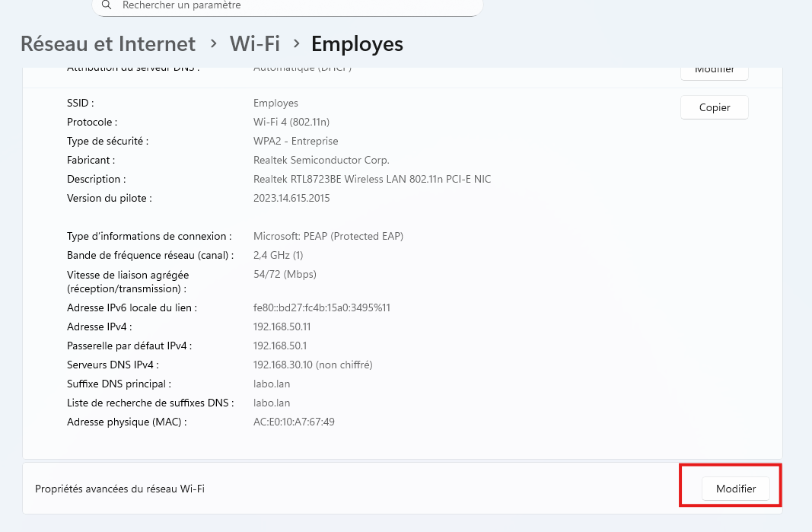Click the magnifier icon in the search box
This screenshot has width=812, height=532.
pos(107,5)
